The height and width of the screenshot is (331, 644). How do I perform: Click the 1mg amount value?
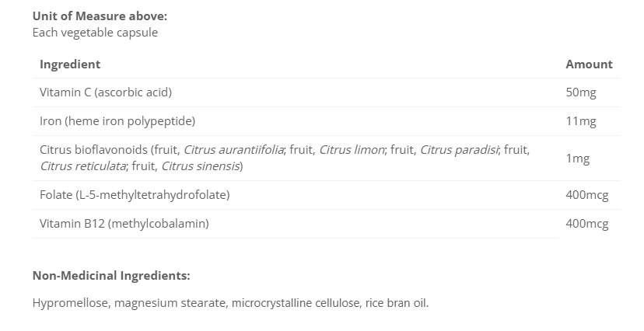click(x=578, y=159)
